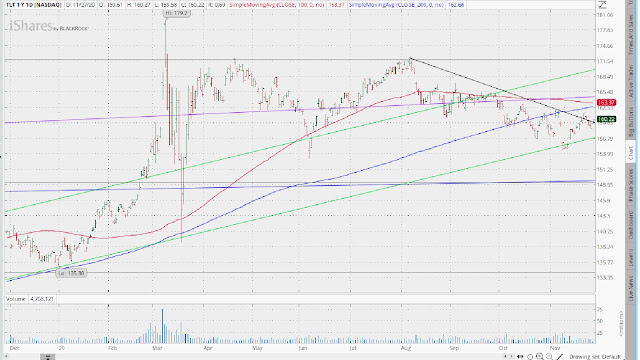The width and height of the screenshot is (640, 360).
Task: Click the start of the black downtrend line at the August high
Action: [410, 59]
